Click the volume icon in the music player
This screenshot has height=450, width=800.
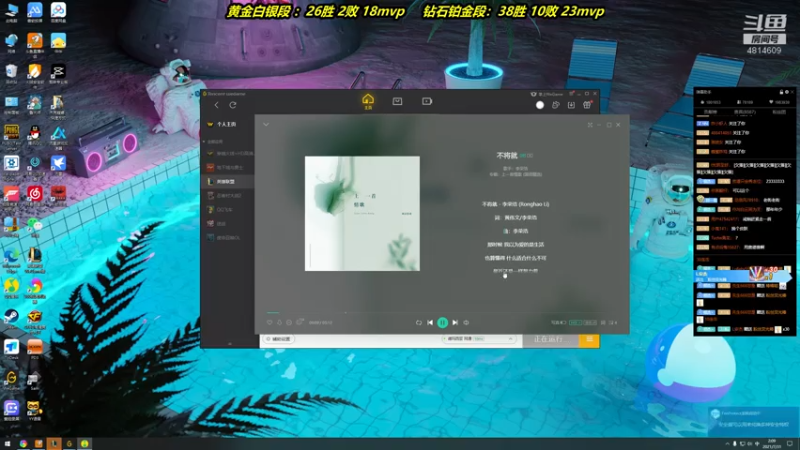[x=466, y=323]
